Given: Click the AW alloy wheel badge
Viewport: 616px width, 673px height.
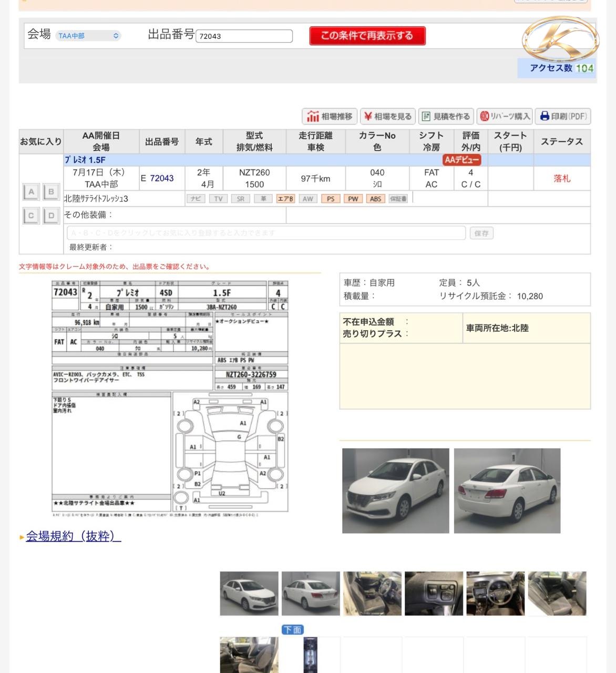Looking at the screenshot, I should click(x=308, y=199).
